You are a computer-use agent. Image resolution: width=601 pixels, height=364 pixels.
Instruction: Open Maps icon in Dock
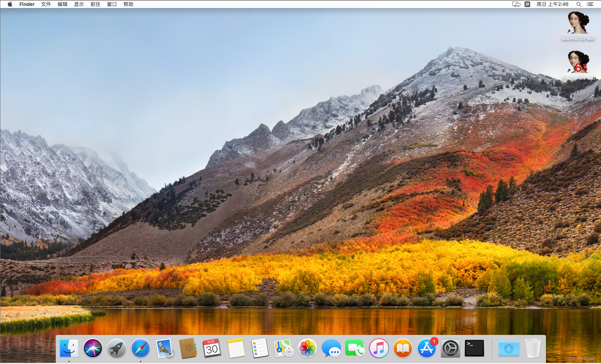(x=284, y=348)
